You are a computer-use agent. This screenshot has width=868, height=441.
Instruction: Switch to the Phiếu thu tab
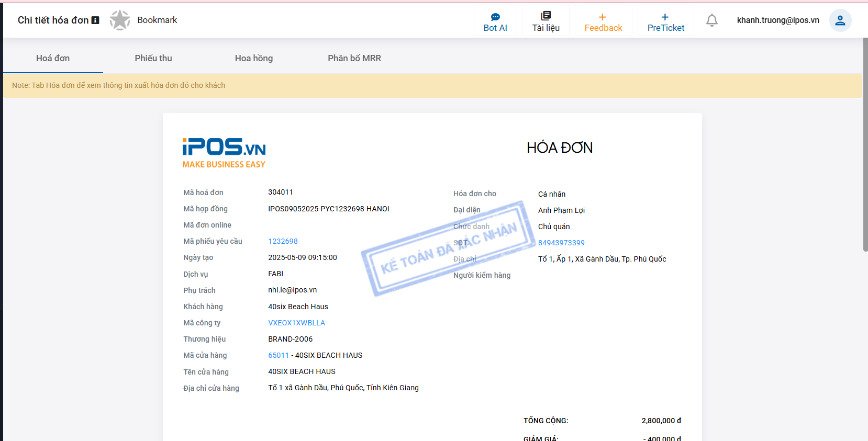click(x=153, y=58)
